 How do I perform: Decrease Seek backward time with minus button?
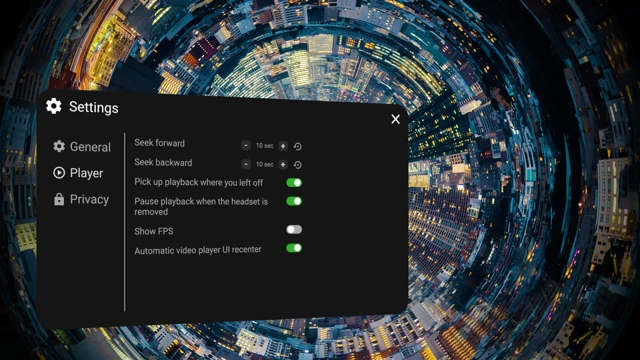[x=246, y=164]
